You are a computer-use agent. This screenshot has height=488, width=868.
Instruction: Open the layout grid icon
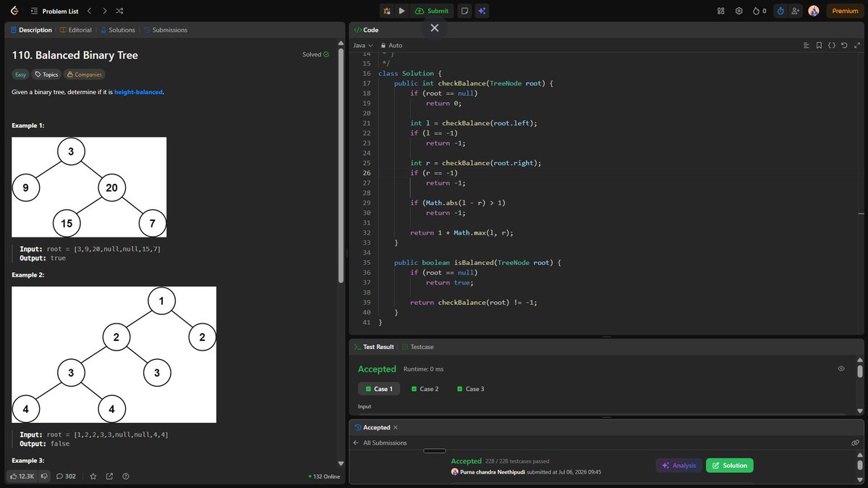[x=720, y=11]
